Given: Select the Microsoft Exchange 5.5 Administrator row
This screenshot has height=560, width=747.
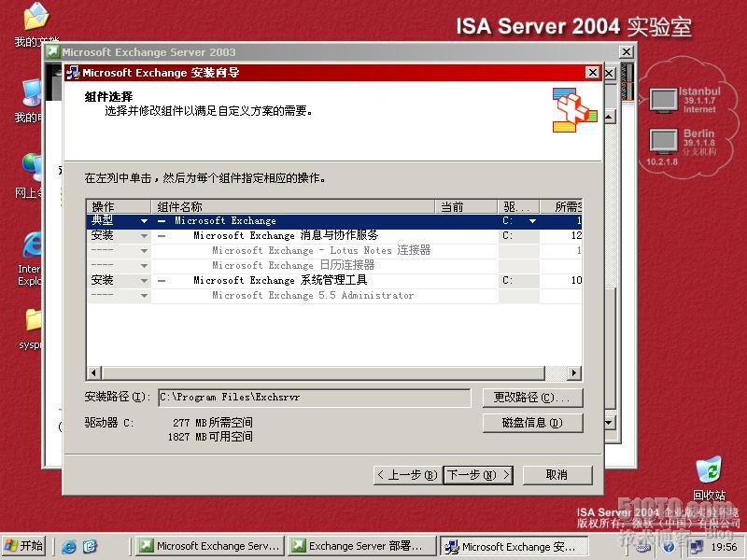Looking at the screenshot, I should point(313,295).
